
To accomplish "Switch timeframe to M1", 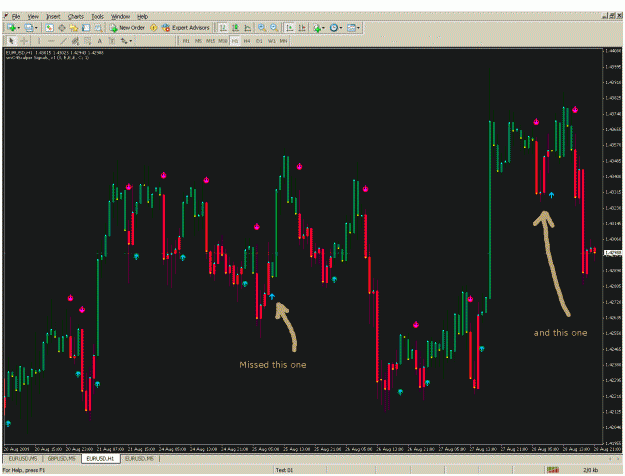I will 186,41.
